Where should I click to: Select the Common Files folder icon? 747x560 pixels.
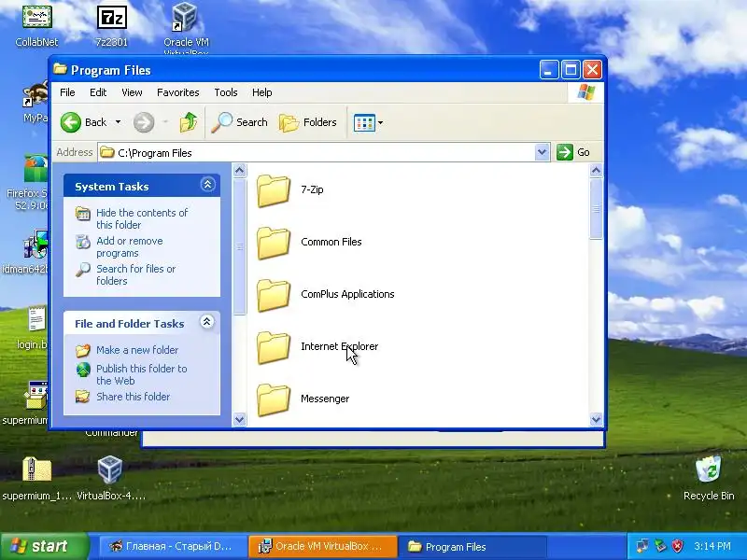point(274,243)
